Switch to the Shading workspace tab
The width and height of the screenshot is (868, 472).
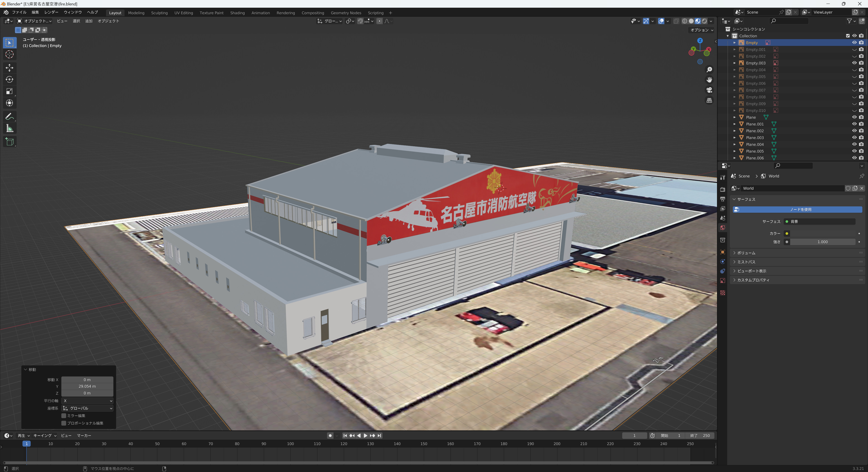(237, 13)
